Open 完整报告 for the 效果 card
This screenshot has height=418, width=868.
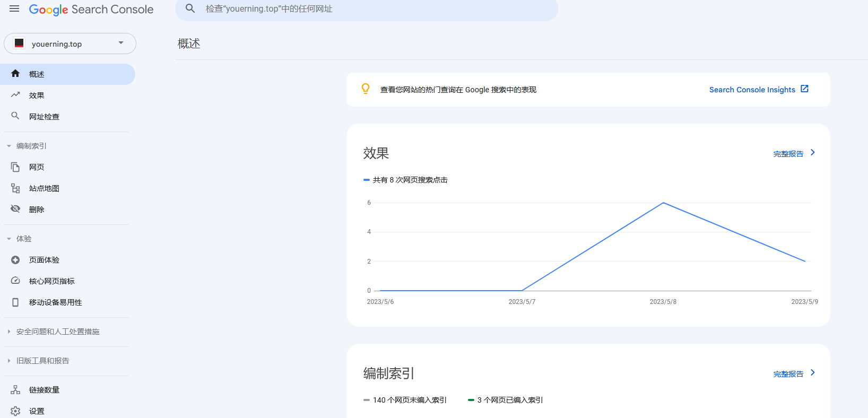[x=788, y=154]
